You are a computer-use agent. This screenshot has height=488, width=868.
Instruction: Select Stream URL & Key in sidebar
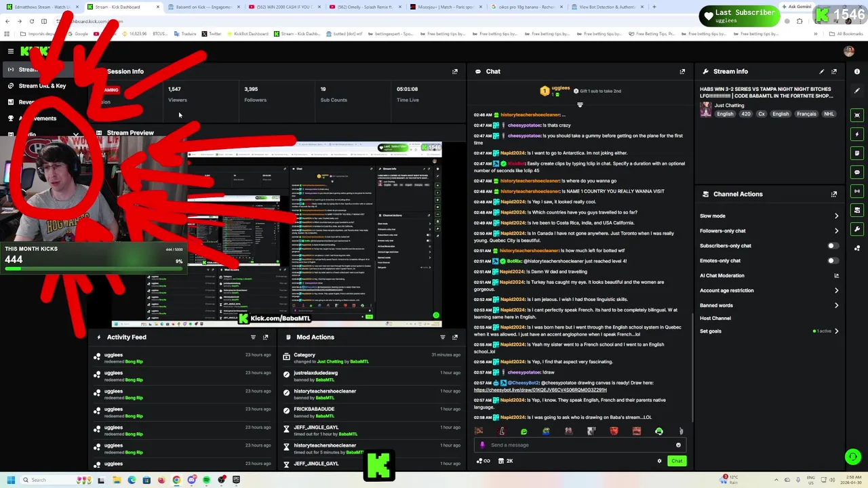42,86
